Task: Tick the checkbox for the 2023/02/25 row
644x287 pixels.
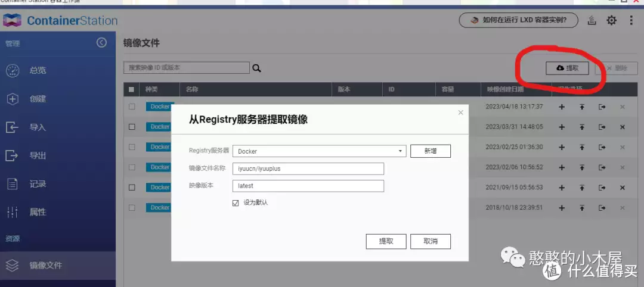Action: coord(132,147)
